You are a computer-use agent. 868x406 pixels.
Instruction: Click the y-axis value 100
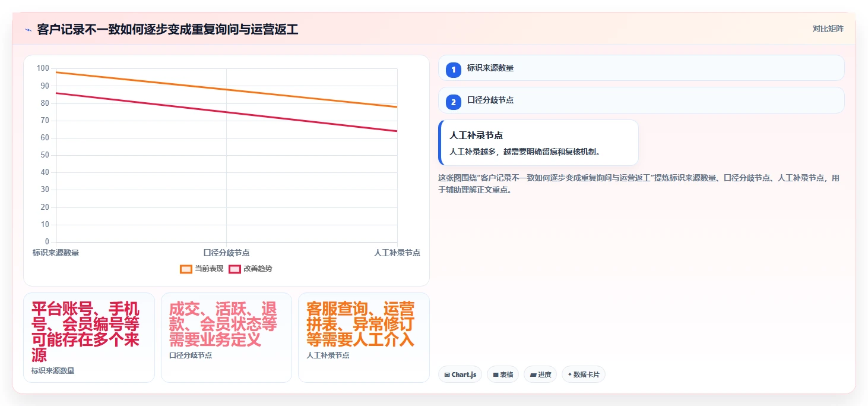(43, 68)
